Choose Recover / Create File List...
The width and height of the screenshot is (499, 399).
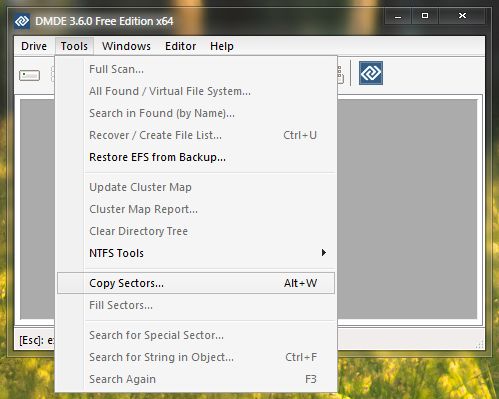coord(196,135)
